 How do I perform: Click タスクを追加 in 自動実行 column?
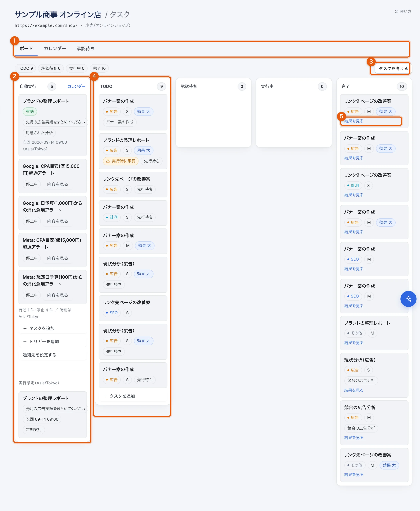pos(52,328)
